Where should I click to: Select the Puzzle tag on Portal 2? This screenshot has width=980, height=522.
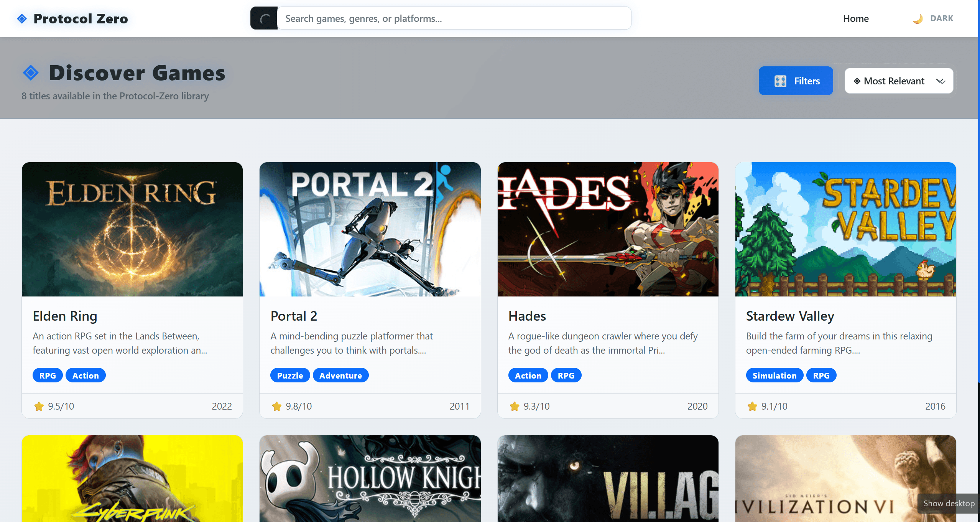pyautogui.click(x=290, y=375)
